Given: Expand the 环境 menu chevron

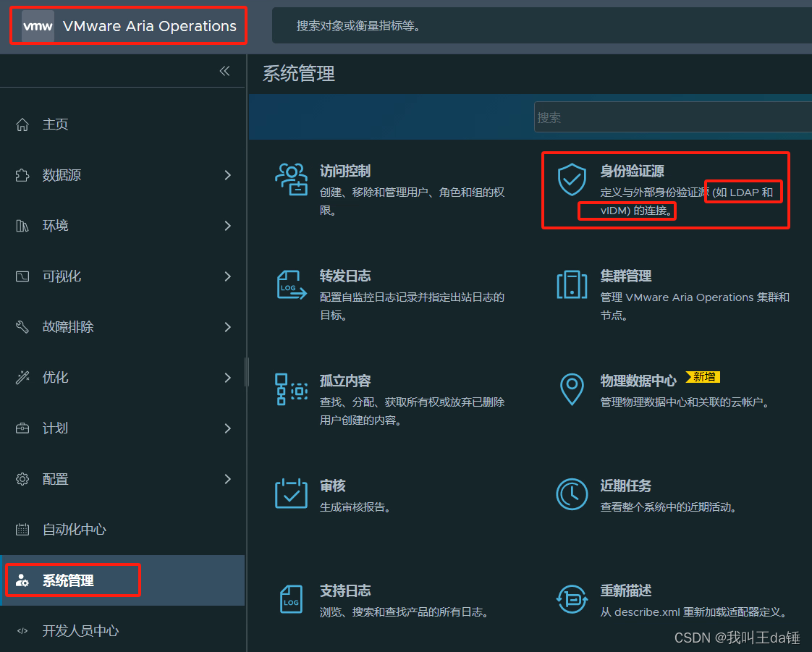Looking at the screenshot, I should coord(228,226).
